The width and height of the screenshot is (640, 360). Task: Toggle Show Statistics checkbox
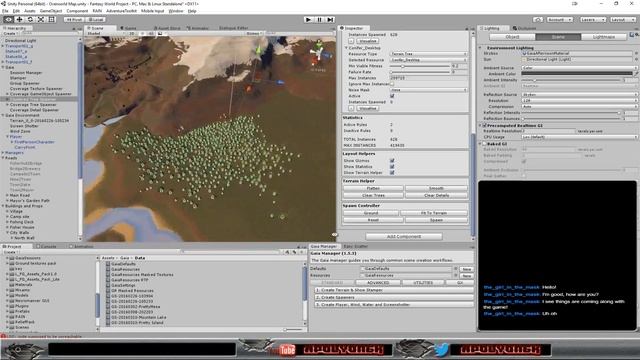[392, 167]
